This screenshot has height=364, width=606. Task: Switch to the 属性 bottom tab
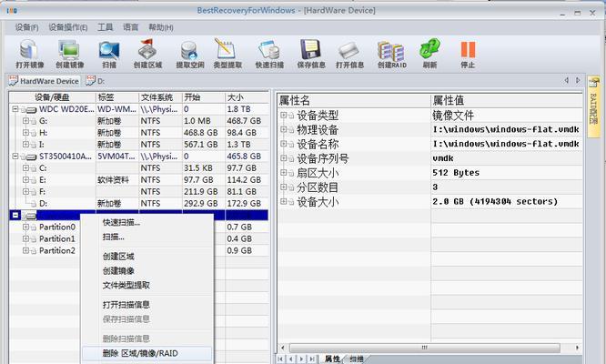point(332,359)
